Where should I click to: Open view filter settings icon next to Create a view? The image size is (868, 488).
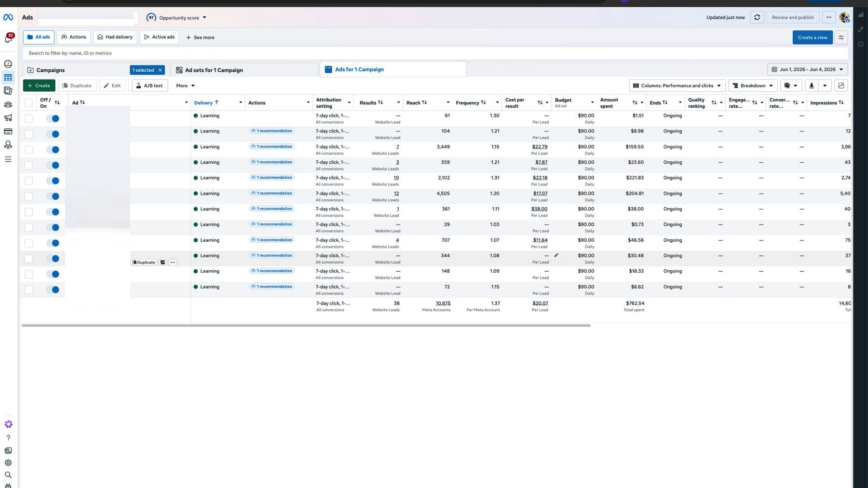click(x=841, y=37)
